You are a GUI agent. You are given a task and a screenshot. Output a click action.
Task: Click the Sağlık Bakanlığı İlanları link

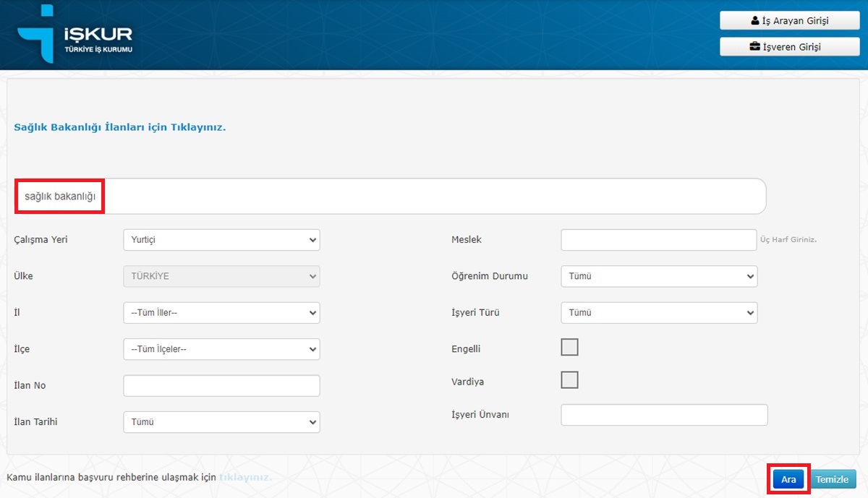click(x=120, y=127)
